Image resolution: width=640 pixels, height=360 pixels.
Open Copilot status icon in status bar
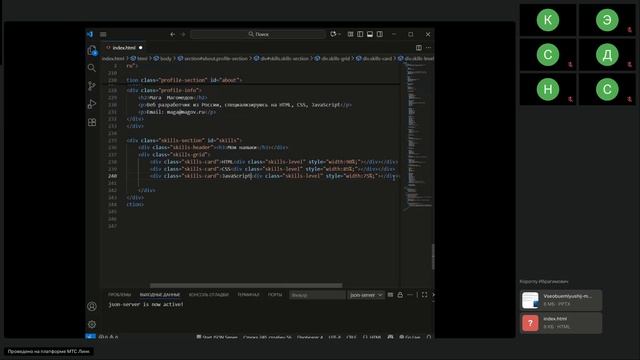click(x=390, y=337)
